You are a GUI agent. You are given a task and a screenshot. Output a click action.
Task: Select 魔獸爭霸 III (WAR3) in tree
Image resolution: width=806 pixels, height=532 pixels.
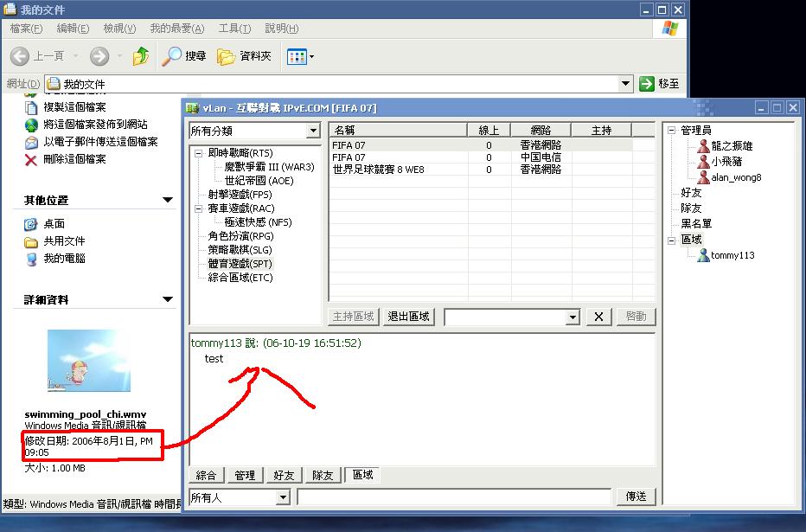[x=269, y=167]
